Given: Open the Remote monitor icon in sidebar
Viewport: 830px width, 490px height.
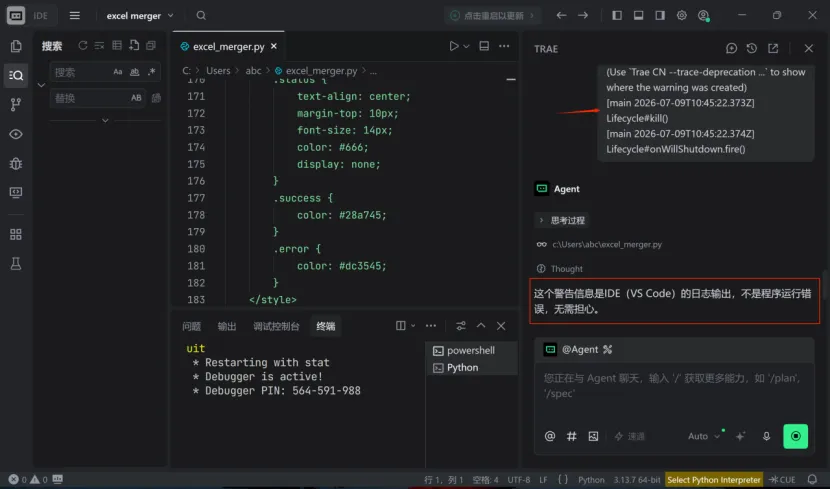Looking at the screenshot, I should point(16,192).
